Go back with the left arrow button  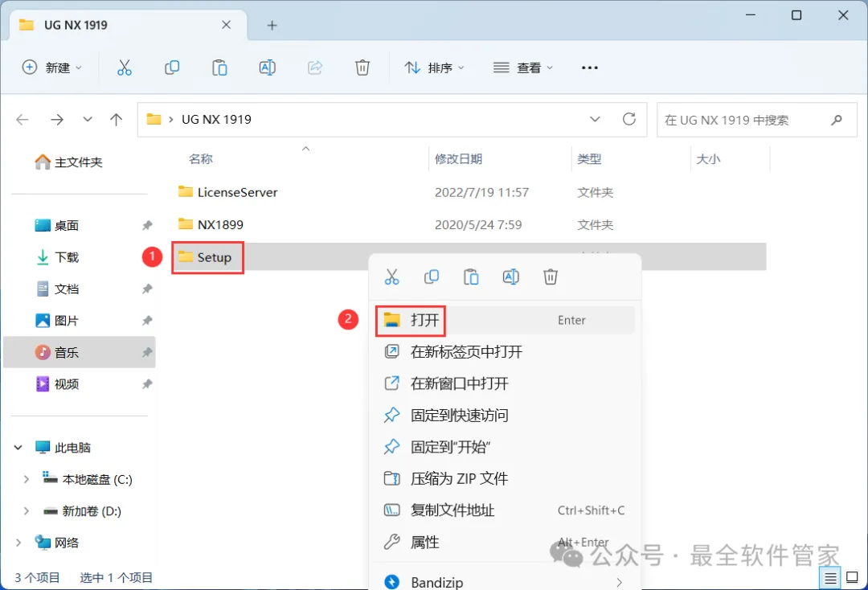point(23,120)
